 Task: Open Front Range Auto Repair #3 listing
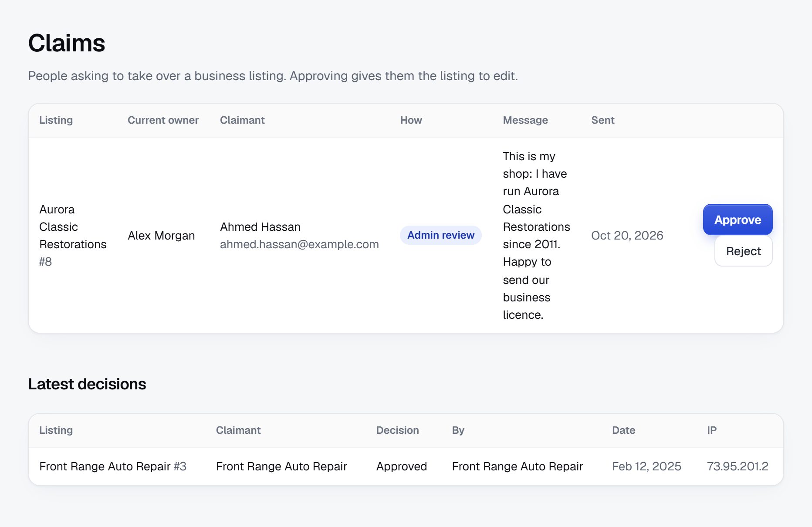coord(113,466)
